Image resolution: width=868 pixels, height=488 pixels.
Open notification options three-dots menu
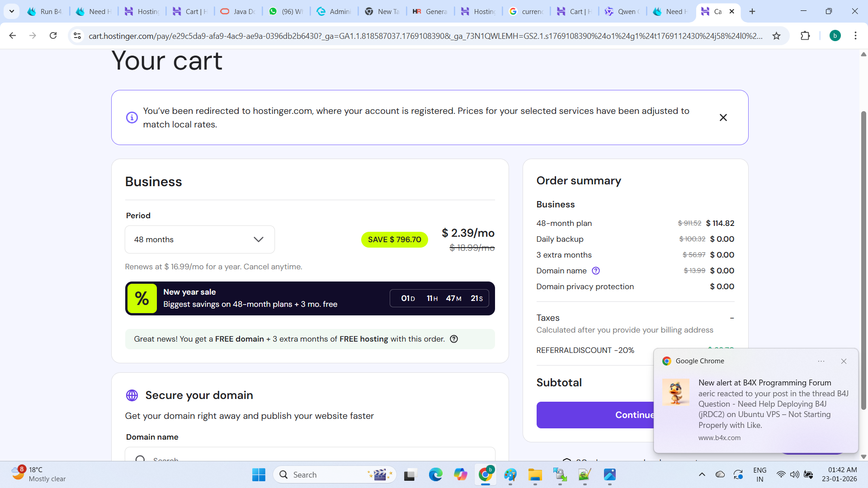821,361
